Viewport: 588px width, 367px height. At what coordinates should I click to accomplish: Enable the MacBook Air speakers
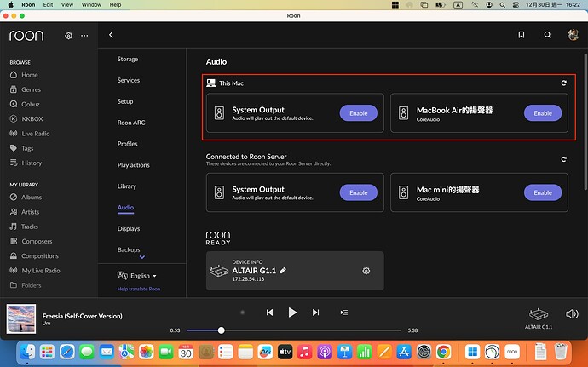pyautogui.click(x=542, y=113)
